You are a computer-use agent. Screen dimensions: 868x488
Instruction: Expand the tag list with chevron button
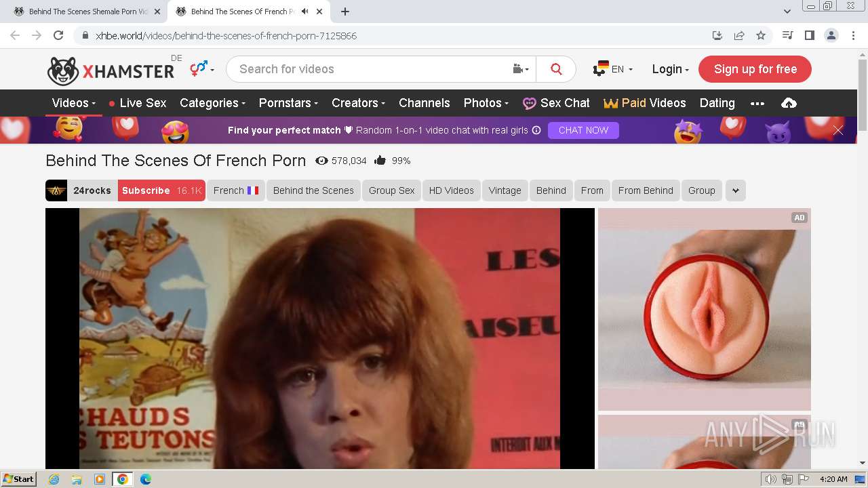(735, 190)
